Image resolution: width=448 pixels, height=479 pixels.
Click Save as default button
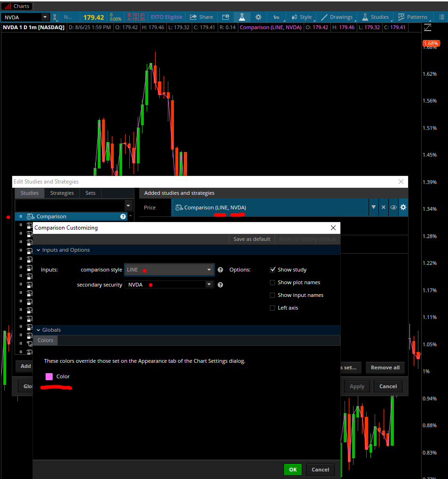coord(252,239)
